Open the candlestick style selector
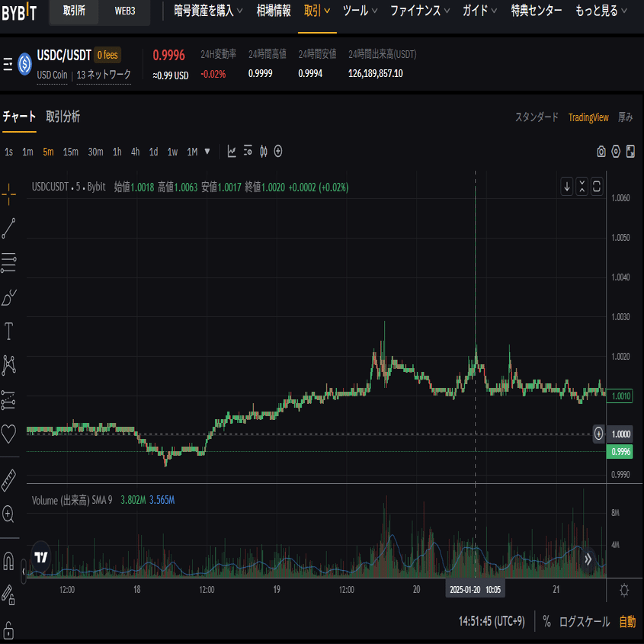 pyautogui.click(x=264, y=152)
